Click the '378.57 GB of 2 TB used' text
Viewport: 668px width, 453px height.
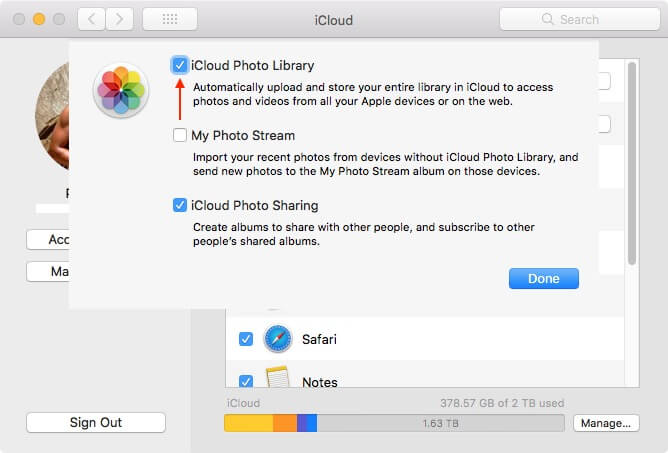click(502, 403)
